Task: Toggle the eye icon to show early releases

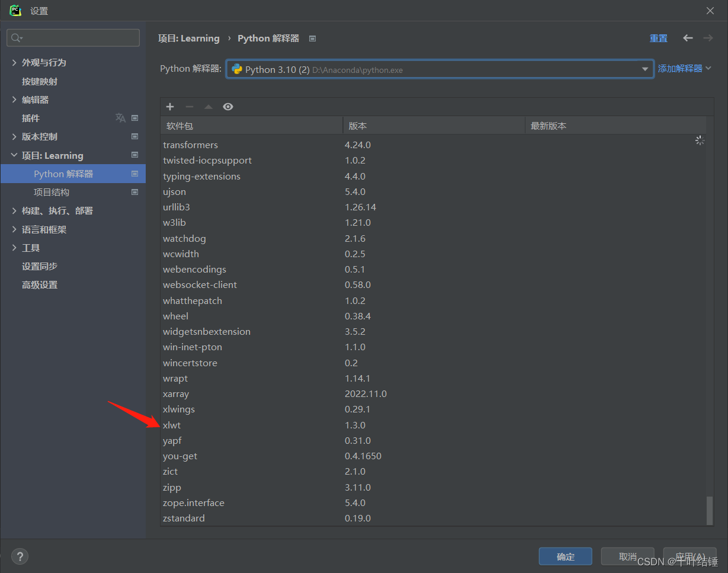Action: coord(227,107)
